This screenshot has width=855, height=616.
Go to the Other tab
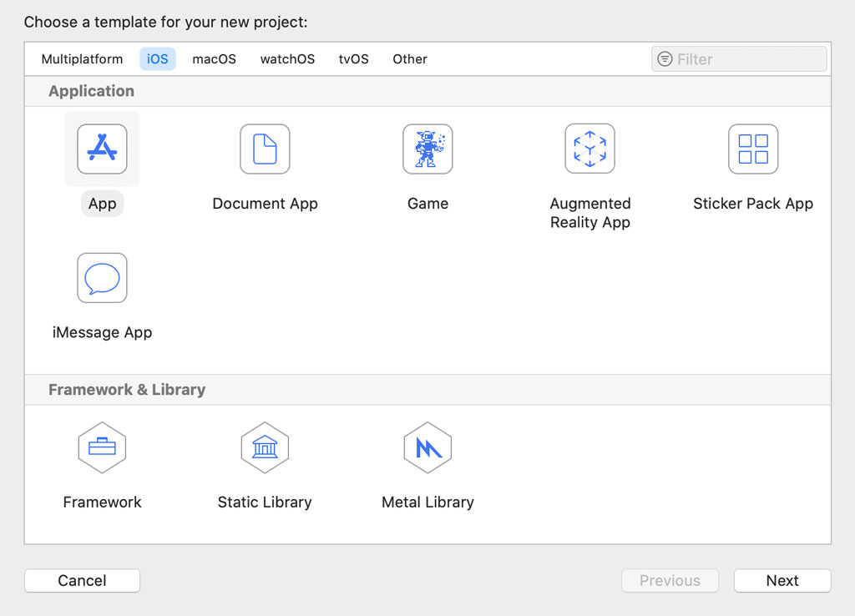tap(410, 59)
